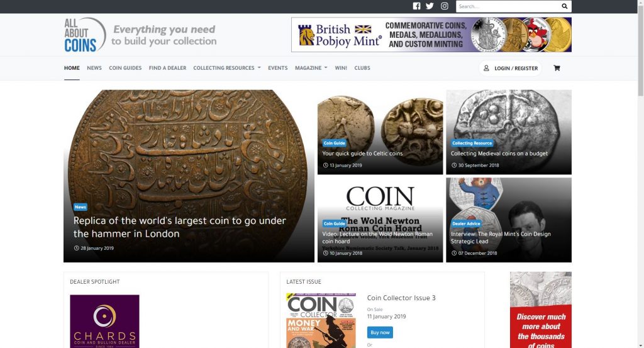Open the British Pobjoy Mint banner ad
Image resolution: width=644 pixels, height=348 pixels.
tap(431, 35)
